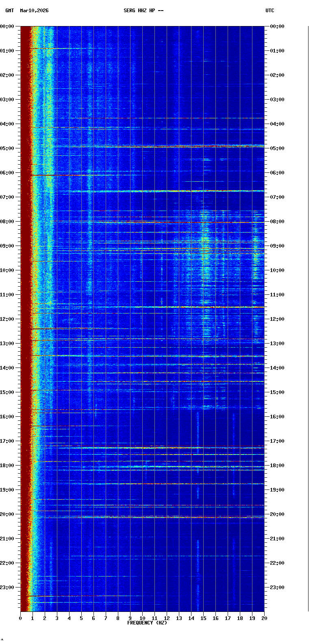Select the 23:00 label on right axis
326x644 pixels.
(x=277, y=587)
